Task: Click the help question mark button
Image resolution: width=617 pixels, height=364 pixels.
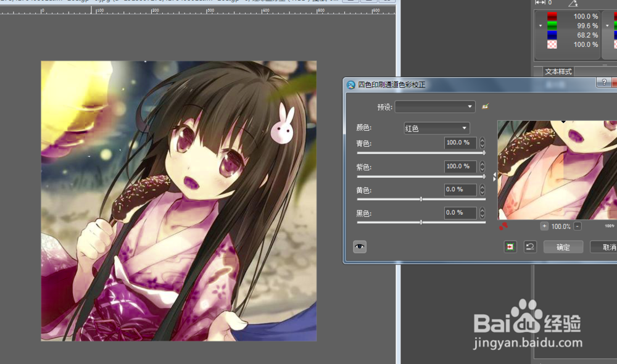Action: coord(604,82)
